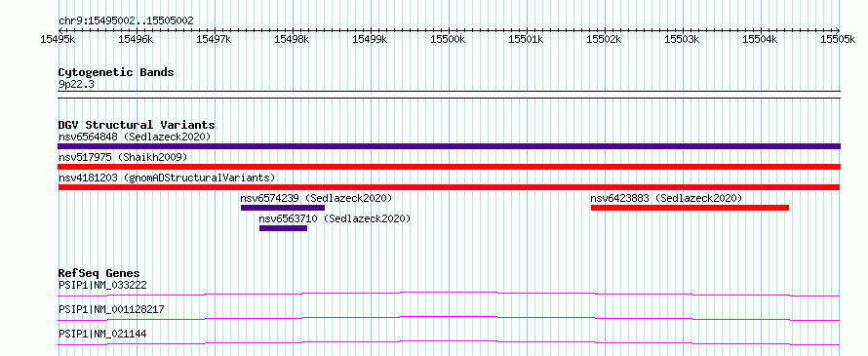The height and width of the screenshot is (356, 868).
Task: Click the nsv517975 red variant bar
Action: [x=449, y=167]
